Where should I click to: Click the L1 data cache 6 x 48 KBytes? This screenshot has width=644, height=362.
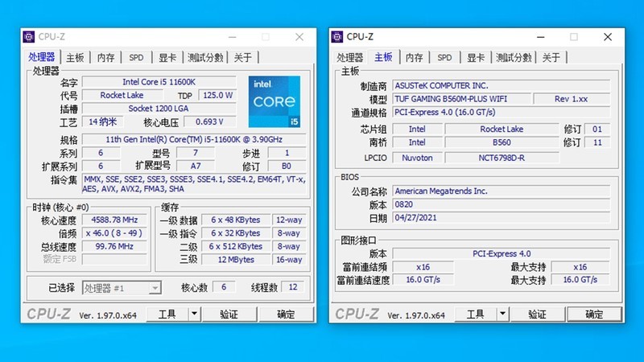click(235, 220)
